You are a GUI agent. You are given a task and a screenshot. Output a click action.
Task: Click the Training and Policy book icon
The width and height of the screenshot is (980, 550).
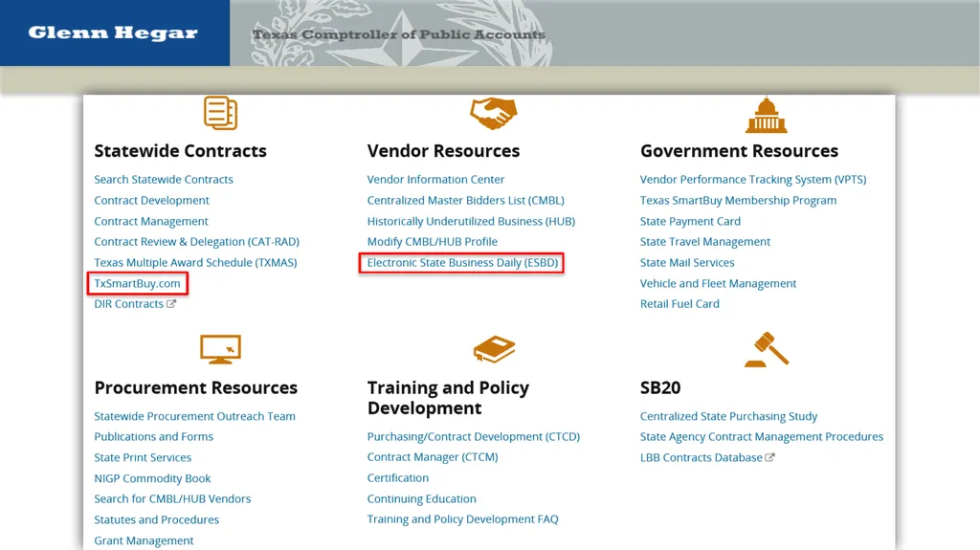coord(494,349)
